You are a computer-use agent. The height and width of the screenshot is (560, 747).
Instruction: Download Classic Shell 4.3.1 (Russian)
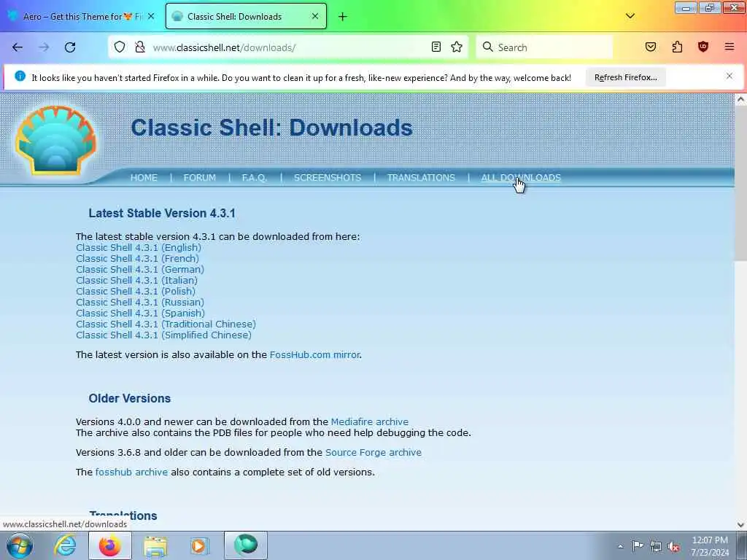click(x=140, y=303)
